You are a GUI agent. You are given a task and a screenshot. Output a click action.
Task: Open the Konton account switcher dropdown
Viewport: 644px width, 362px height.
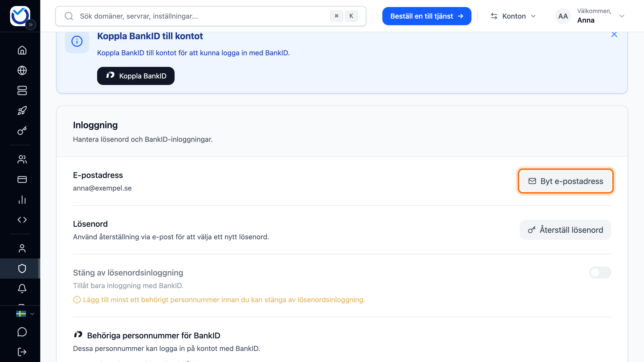pos(513,16)
